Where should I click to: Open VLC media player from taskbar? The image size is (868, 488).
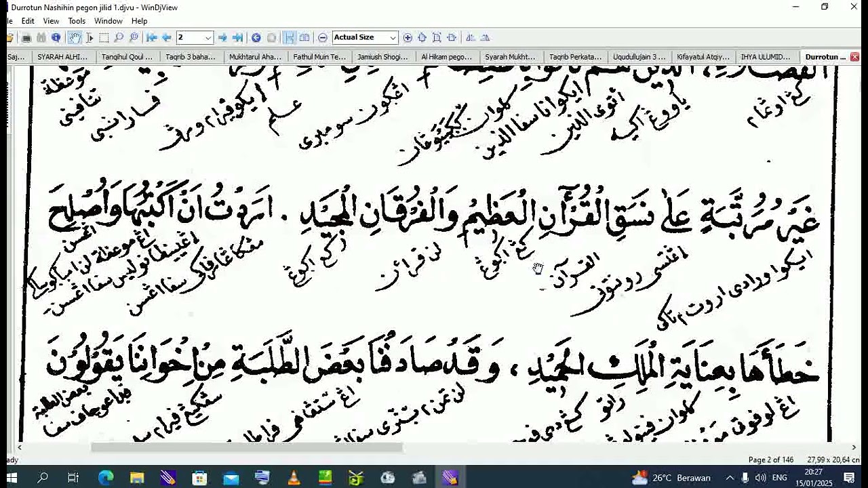pyautogui.click(x=294, y=478)
